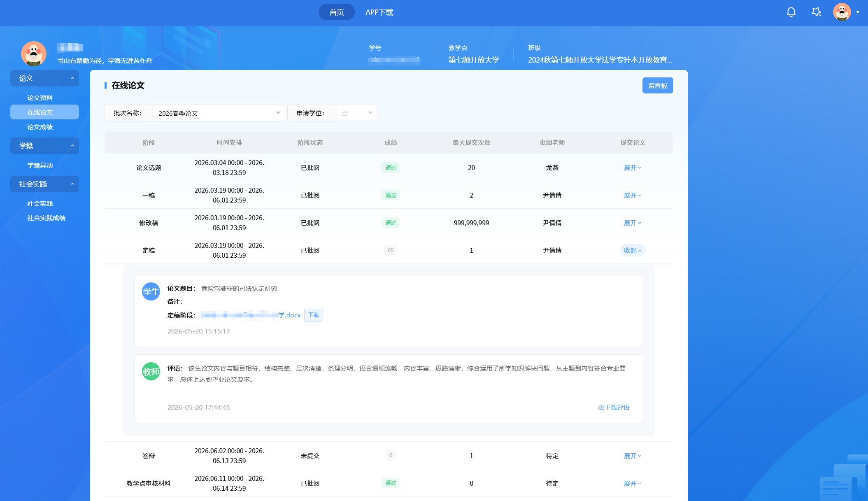Collapse the 学籍 sidebar section

(x=44, y=146)
